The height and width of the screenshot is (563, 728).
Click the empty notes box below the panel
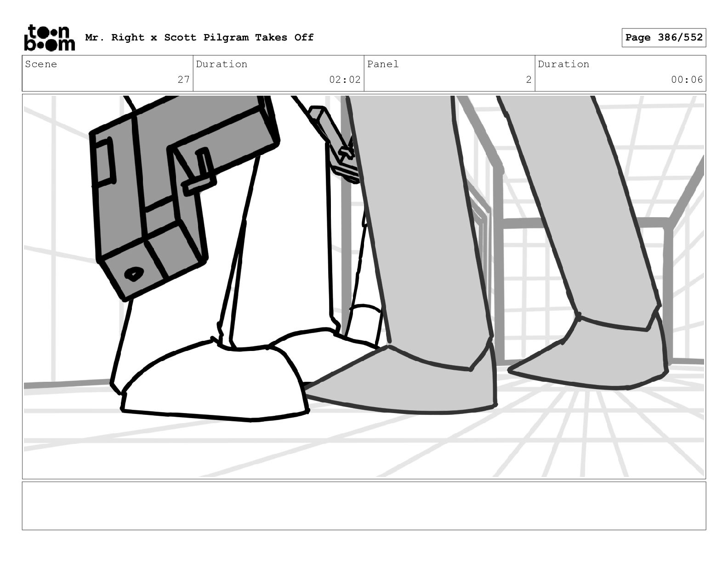point(364,506)
